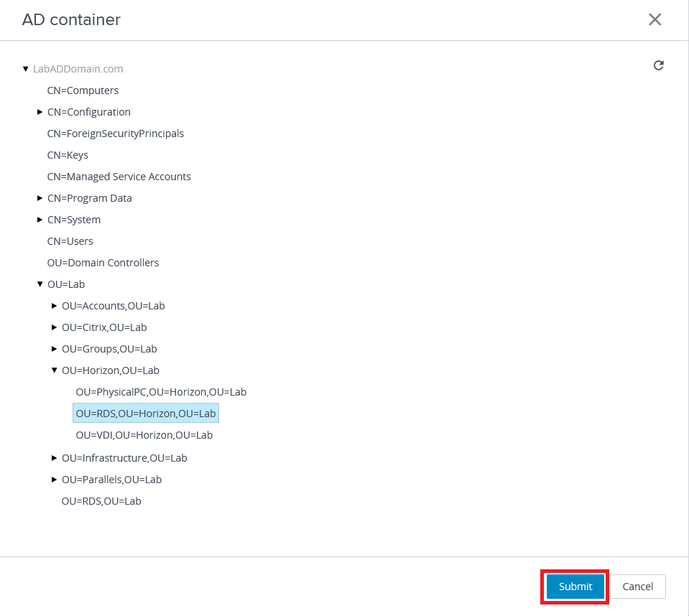Expand OU=Accounts,OU=Lab arrow
Image resolution: width=689 pixels, height=616 pixels.
click(55, 306)
